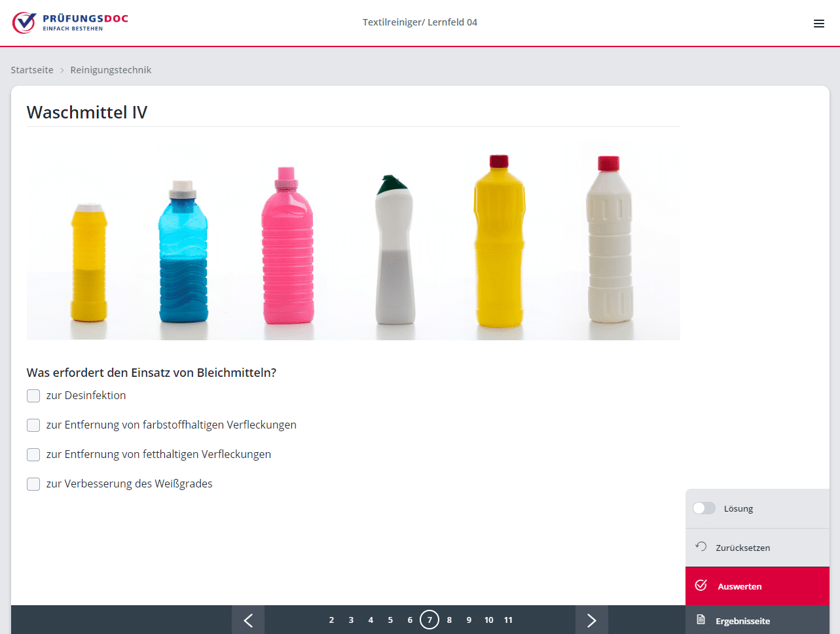Go to next question arrow
The height and width of the screenshot is (634, 840).
click(592, 620)
